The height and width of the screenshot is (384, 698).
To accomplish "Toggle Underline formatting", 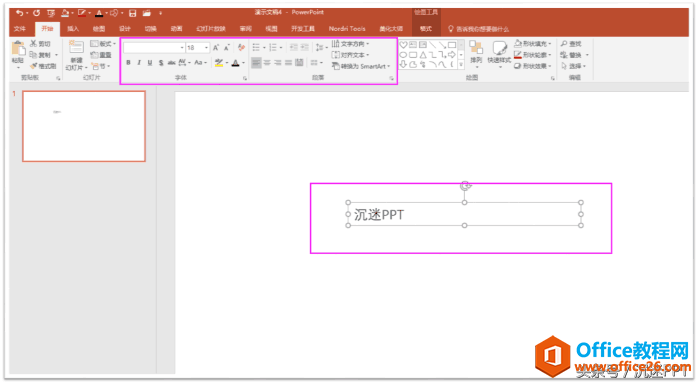I will pos(150,63).
